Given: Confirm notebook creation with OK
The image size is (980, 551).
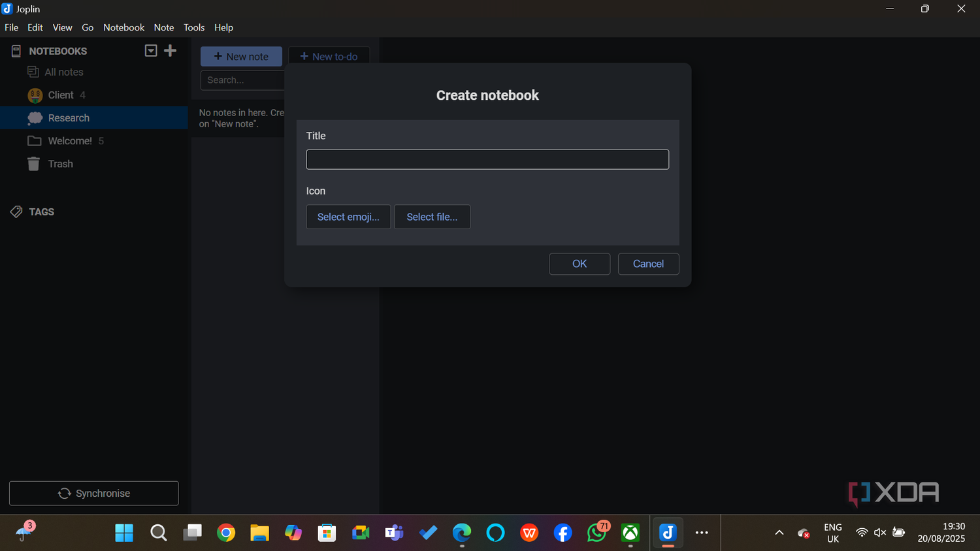Looking at the screenshot, I should 580,264.
